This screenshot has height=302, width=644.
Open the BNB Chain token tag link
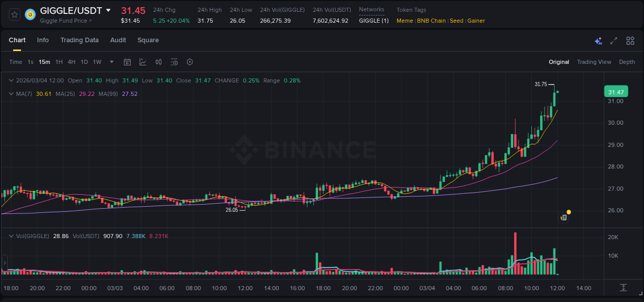pyautogui.click(x=433, y=21)
